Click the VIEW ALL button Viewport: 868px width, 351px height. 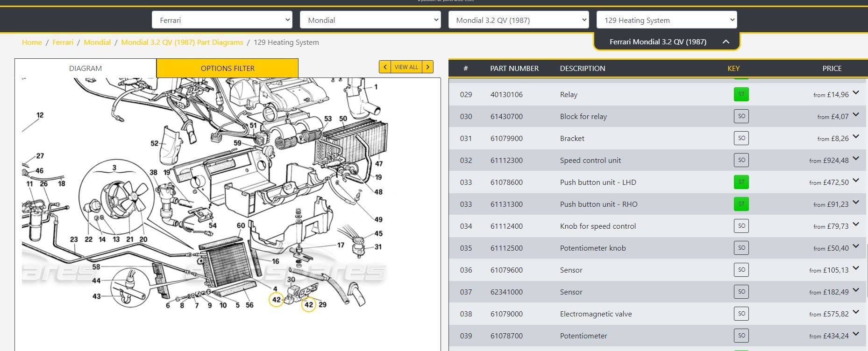(406, 67)
